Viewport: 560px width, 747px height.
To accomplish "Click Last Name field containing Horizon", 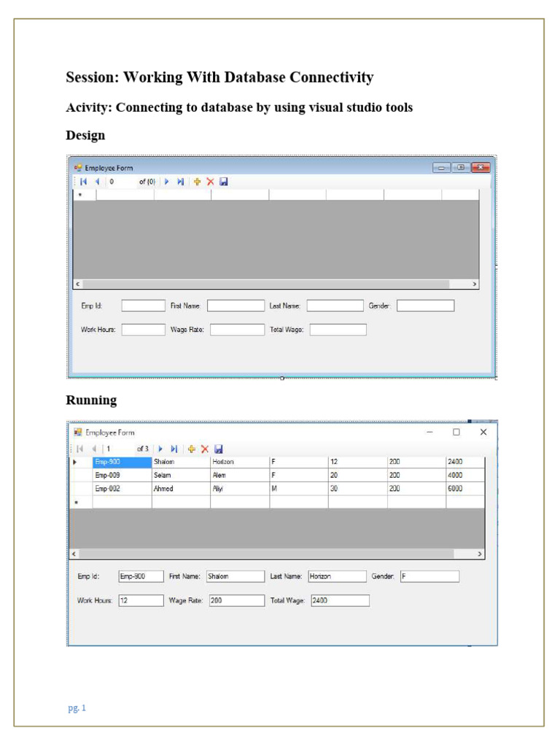I will [x=337, y=576].
